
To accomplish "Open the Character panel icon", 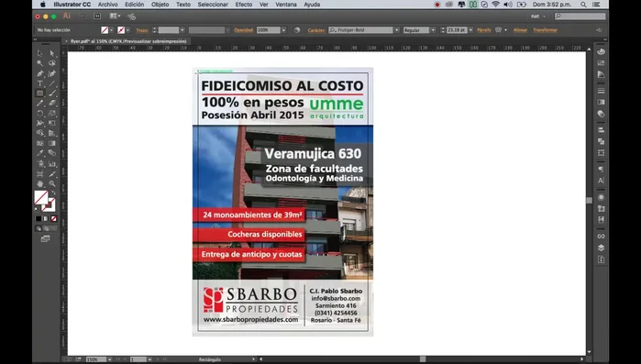I will point(601,181).
